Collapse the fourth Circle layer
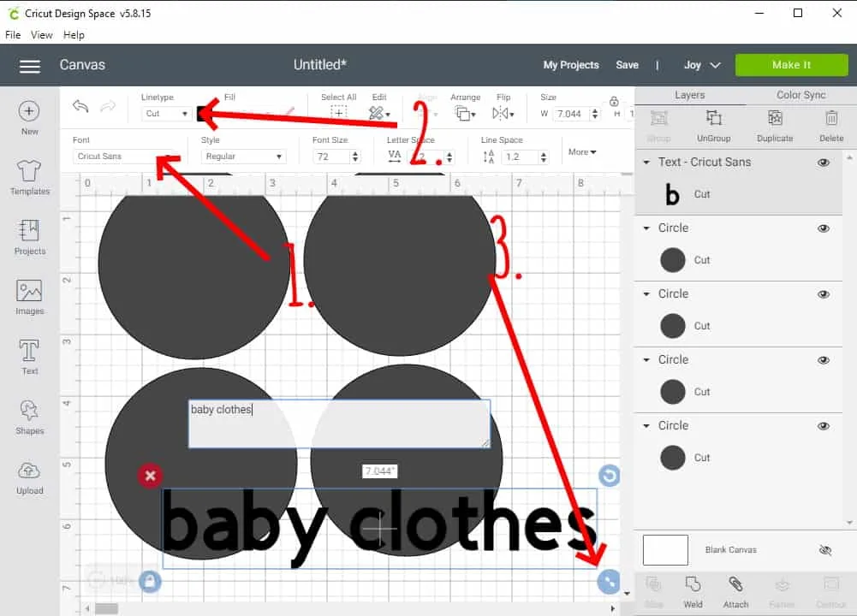The height and width of the screenshot is (616, 857). [x=646, y=425]
